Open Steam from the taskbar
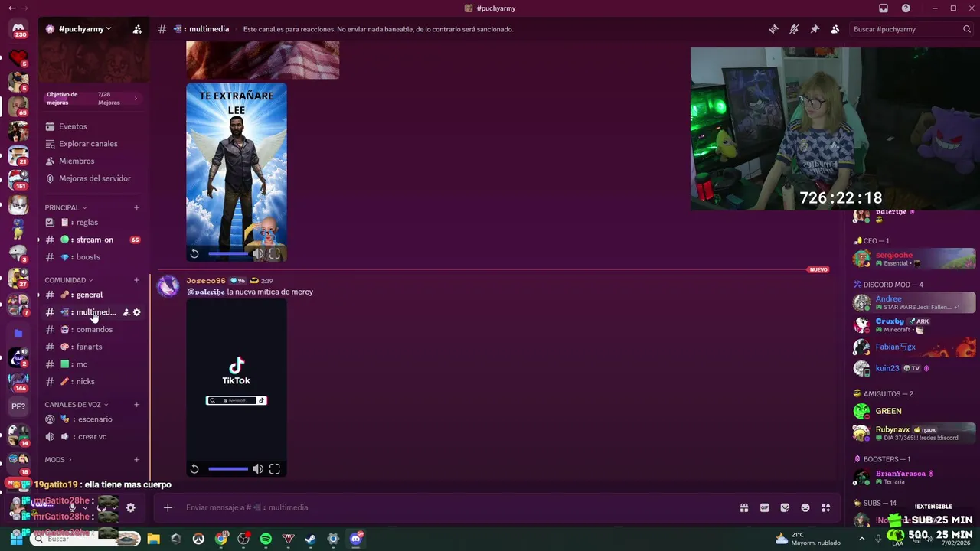 (310, 539)
